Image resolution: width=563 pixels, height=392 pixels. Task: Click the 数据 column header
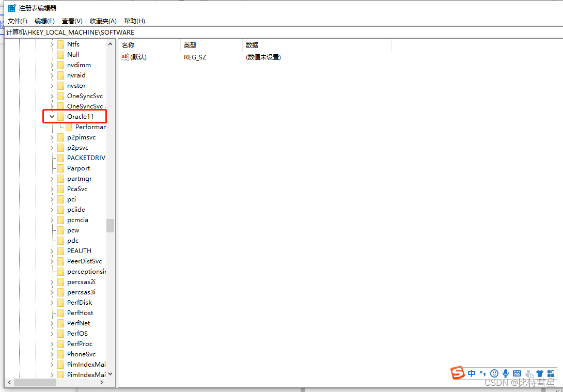pyautogui.click(x=317, y=45)
